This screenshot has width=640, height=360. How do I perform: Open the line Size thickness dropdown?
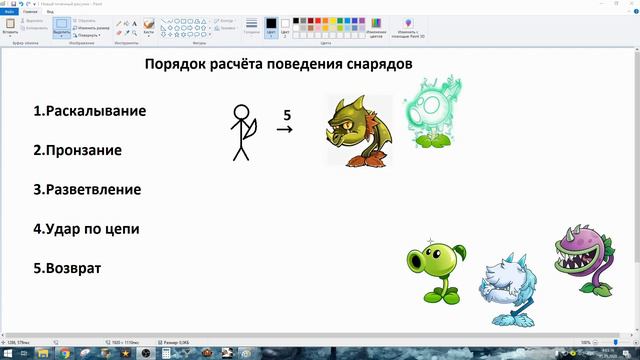252,27
